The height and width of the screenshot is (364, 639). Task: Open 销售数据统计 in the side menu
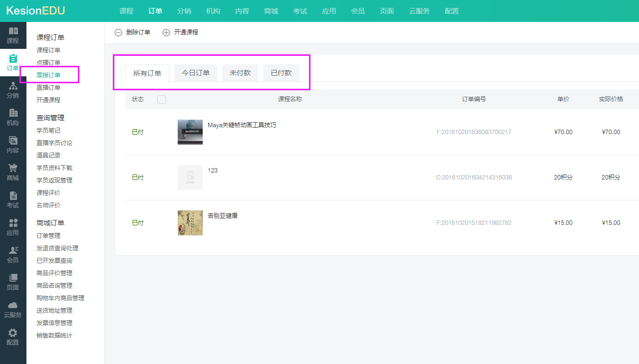(x=54, y=336)
